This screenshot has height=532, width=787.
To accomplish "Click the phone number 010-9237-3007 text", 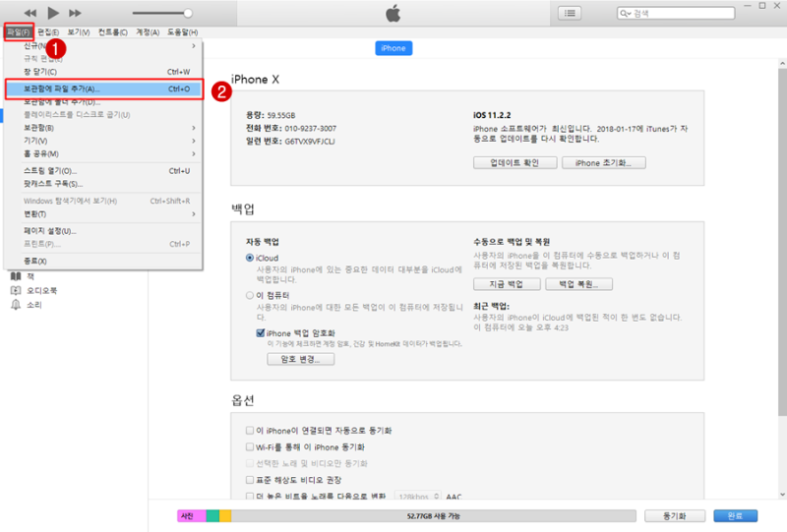I will click(x=311, y=129).
